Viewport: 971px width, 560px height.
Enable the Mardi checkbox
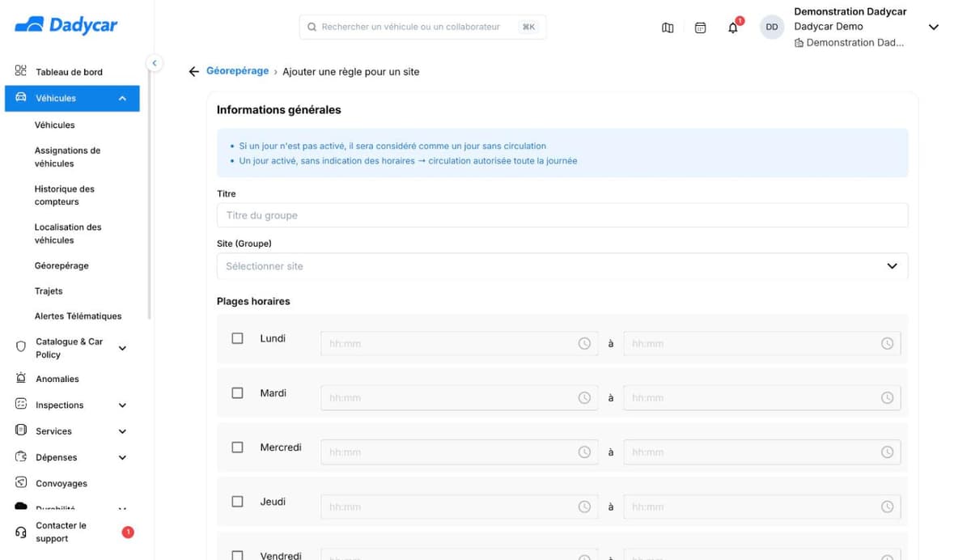[x=237, y=392]
